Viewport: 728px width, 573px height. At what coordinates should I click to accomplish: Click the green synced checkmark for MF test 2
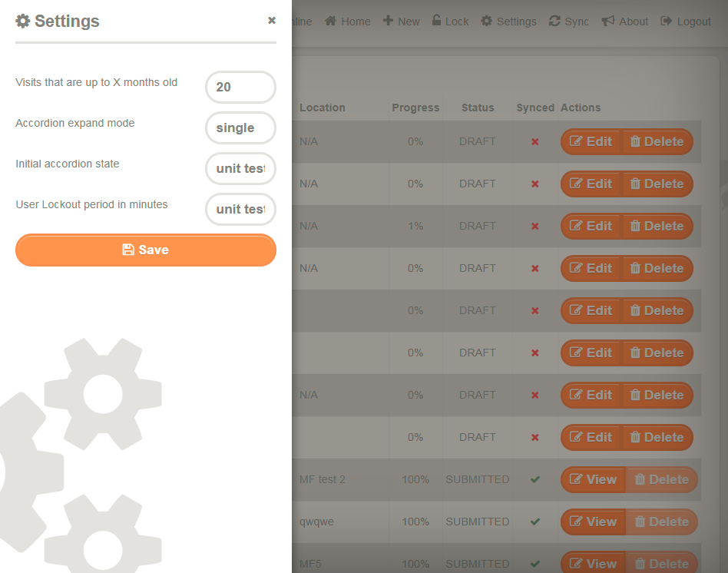pos(534,479)
